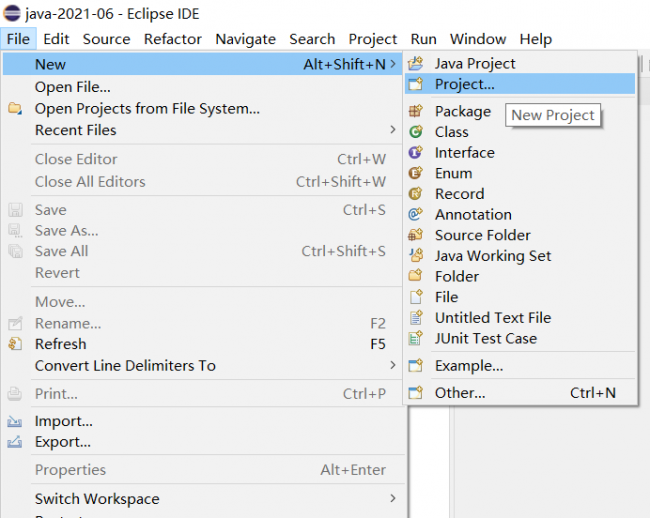The image size is (650, 518).
Task: Open the Source menu
Action: (x=106, y=39)
